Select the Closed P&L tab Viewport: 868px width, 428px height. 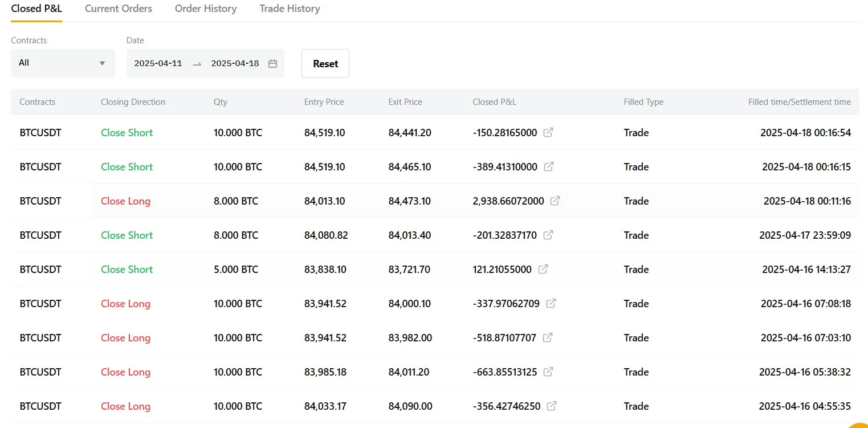(36, 9)
